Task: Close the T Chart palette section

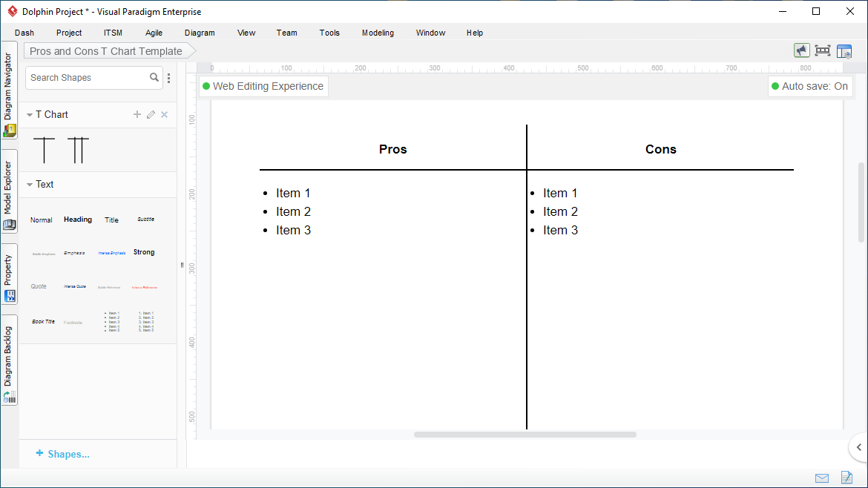Action: [x=165, y=114]
